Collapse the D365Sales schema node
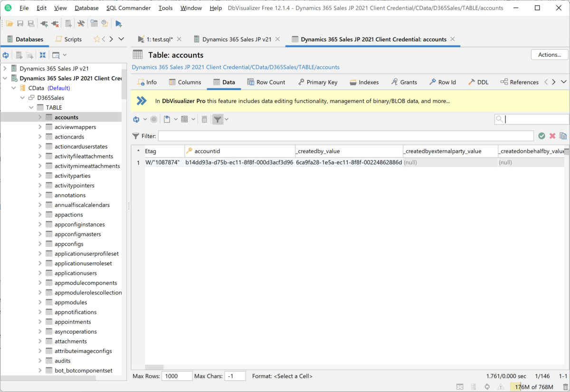The height and width of the screenshot is (392, 570). (x=23, y=98)
